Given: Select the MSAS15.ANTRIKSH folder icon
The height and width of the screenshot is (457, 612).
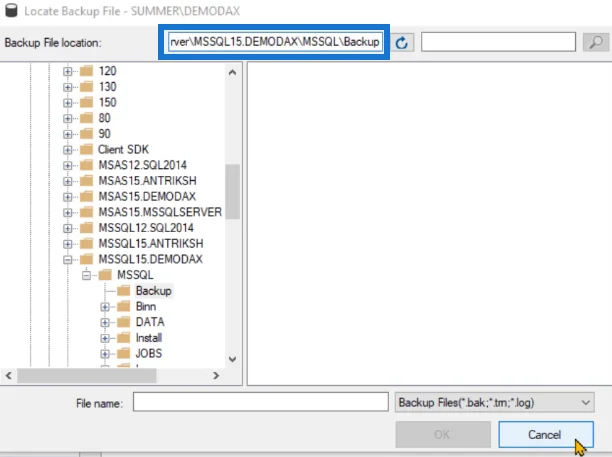Looking at the screenshot, I should 87,181.
